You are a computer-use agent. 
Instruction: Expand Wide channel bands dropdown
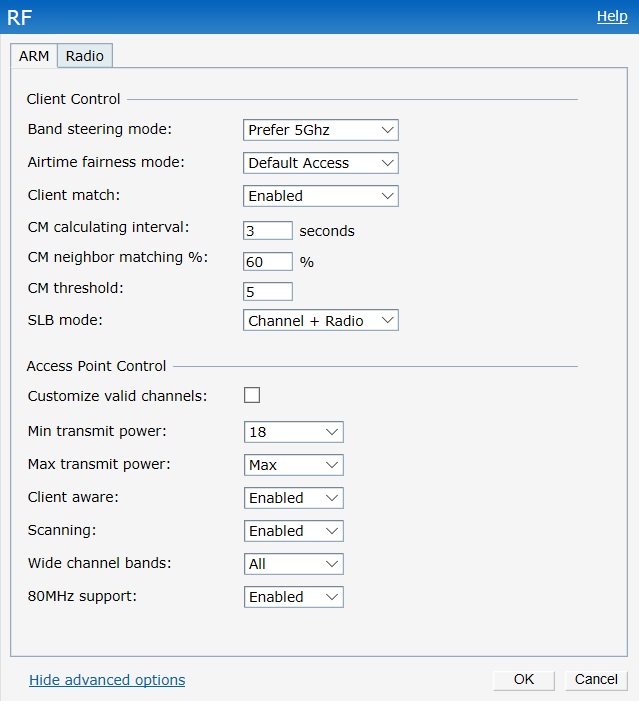coord(293,564)
